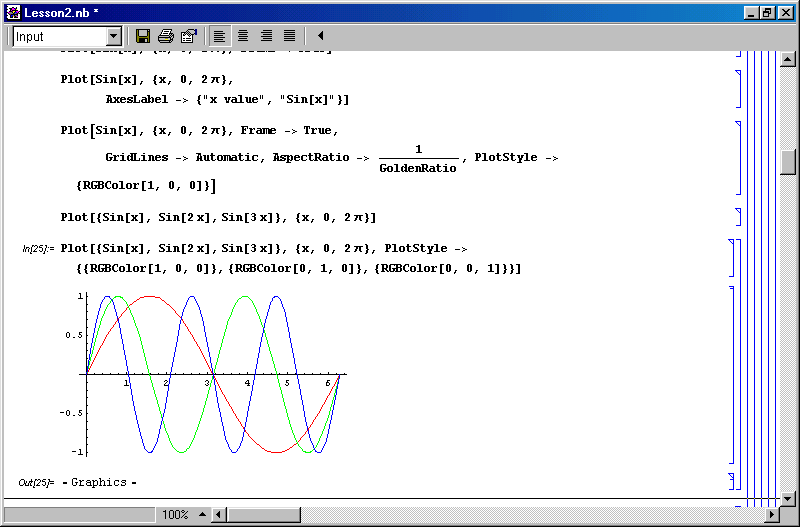
Task: Click GridLines -> Automatic text
Action: (182, 157)
